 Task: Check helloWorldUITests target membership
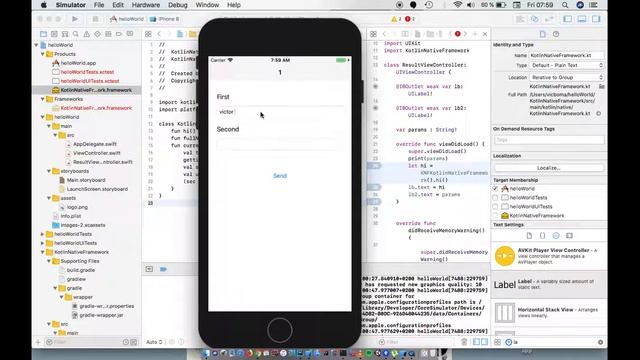click(495, 207)
